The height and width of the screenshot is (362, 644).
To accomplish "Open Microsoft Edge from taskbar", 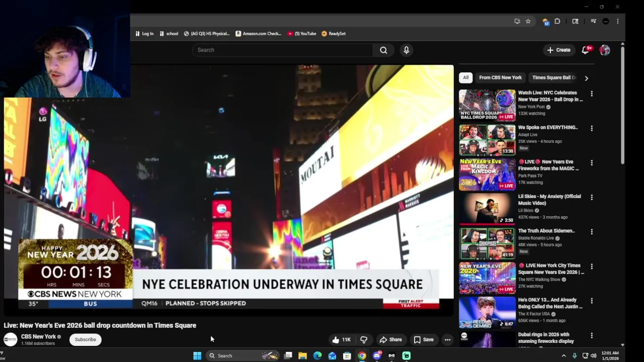I will [x=317, y=355].
